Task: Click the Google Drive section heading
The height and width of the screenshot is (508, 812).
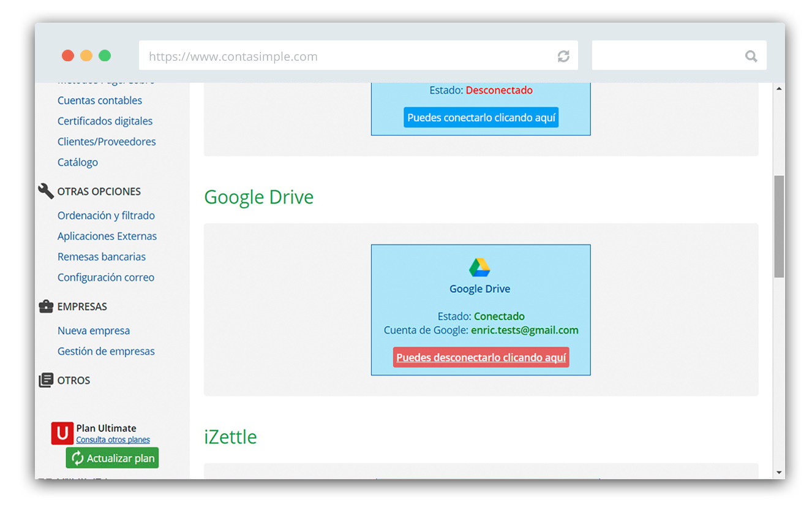Action: (259, 197)
